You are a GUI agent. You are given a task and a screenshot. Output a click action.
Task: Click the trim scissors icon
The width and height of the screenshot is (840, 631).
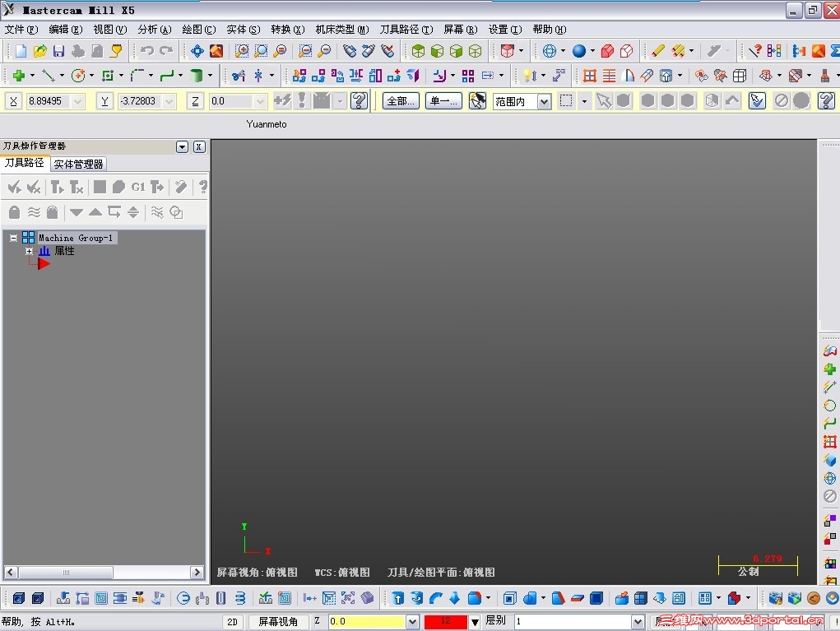pos(239,76)
